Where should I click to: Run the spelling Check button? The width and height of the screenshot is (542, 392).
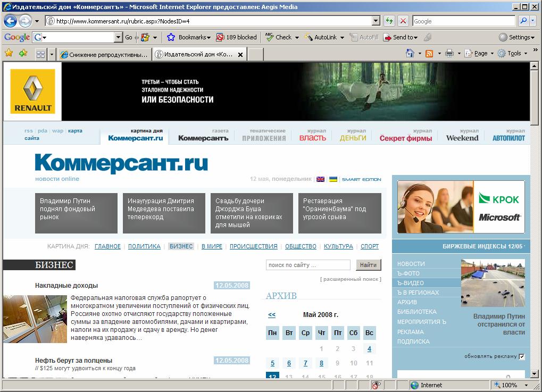[279, 37]
